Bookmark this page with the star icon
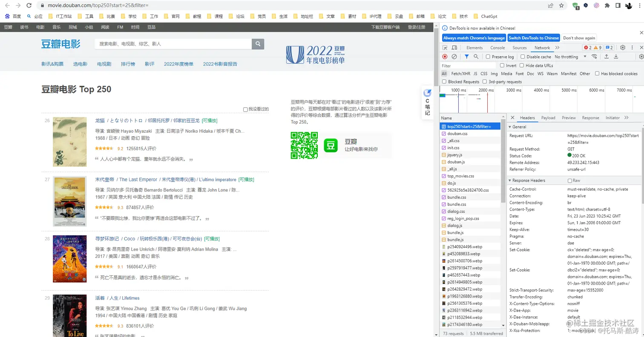 [562, 6]
